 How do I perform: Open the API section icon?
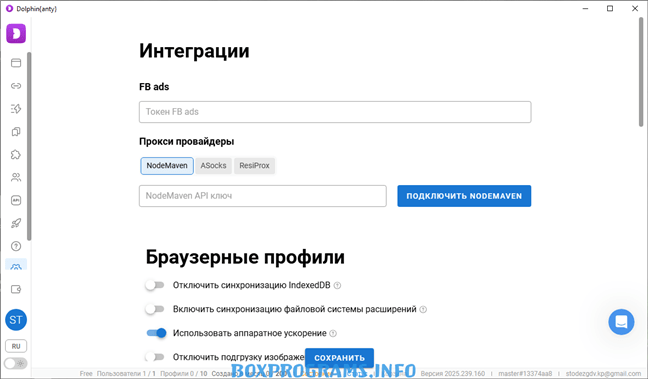[x=16, y=200]
